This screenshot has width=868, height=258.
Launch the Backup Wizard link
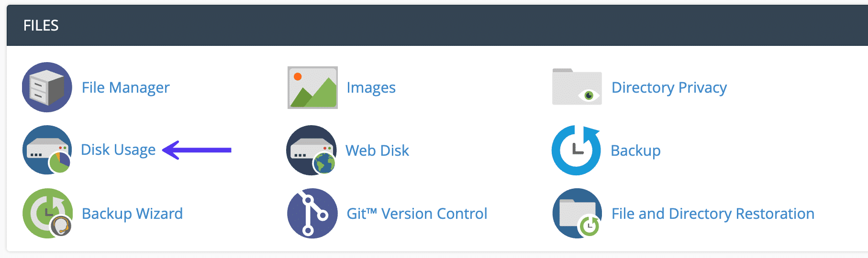132,214
